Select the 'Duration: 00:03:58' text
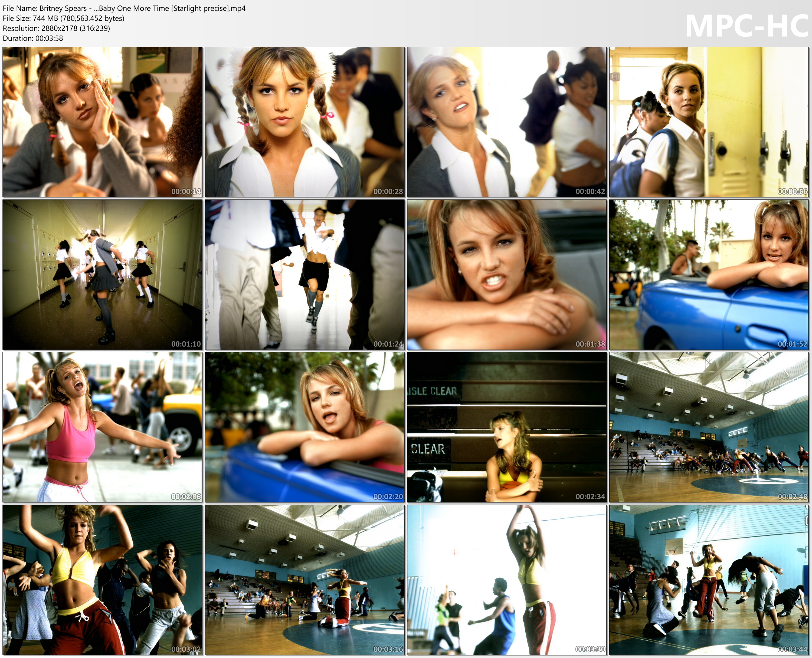This screenshot has width=812, height=658. (33, 38)
